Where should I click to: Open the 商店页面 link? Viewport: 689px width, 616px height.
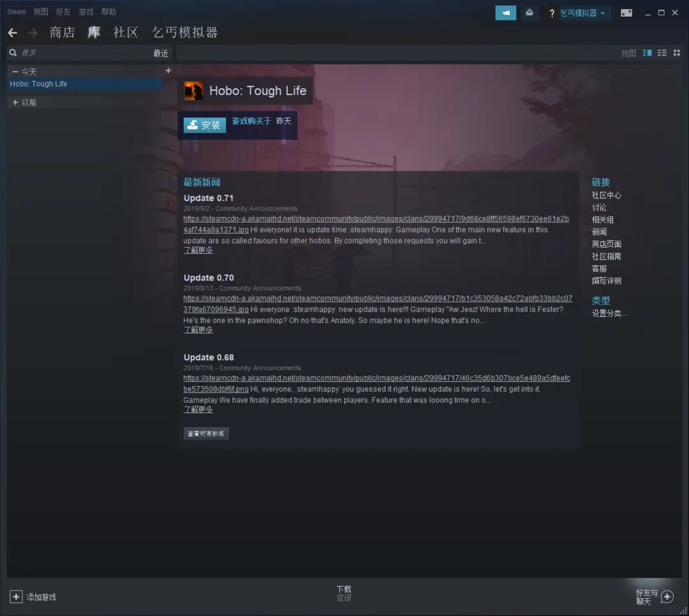pos(606,244)
